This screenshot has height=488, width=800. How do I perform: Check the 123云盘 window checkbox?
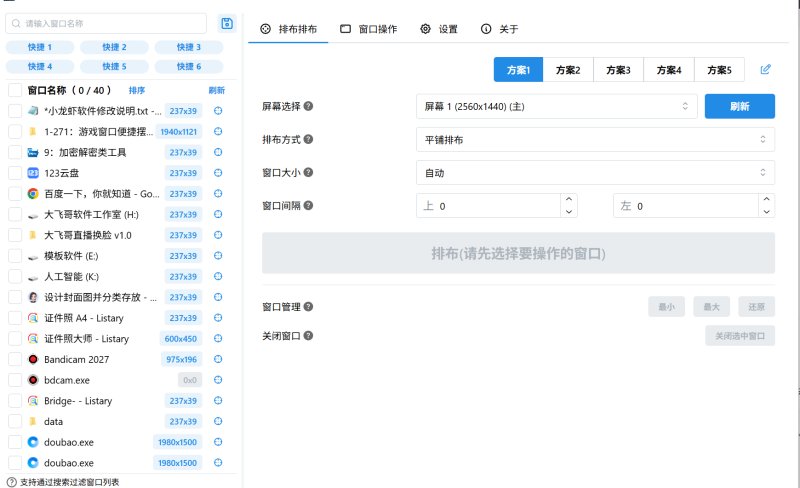click(15, 173)
